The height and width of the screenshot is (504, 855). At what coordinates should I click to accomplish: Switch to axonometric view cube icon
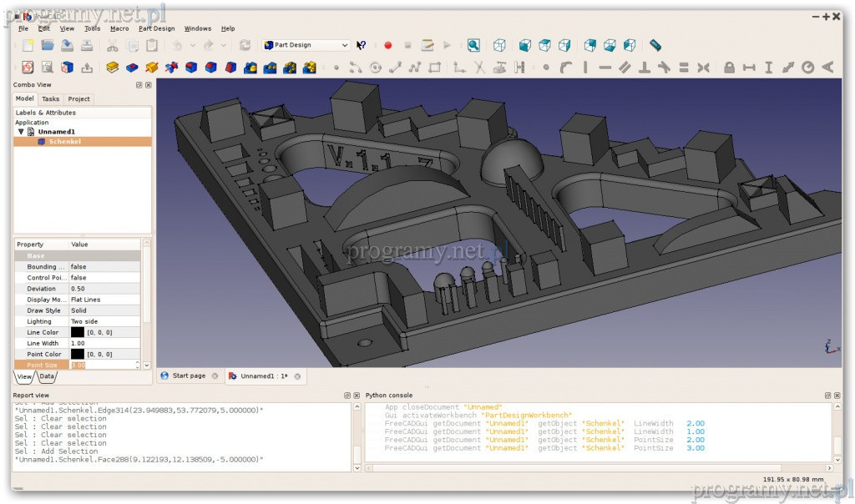tap(499, 45)
